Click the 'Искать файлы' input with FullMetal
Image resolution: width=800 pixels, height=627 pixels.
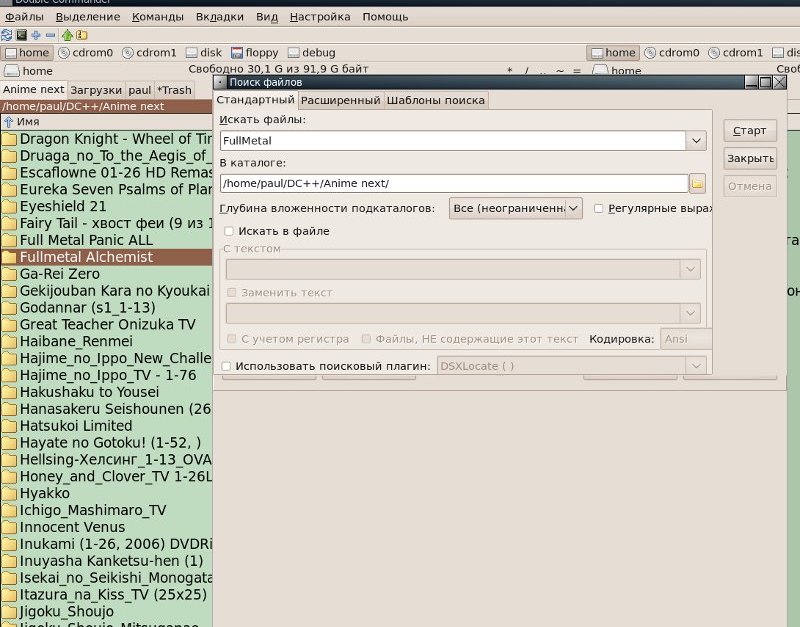pyautogui.click(x=453, y=141)
